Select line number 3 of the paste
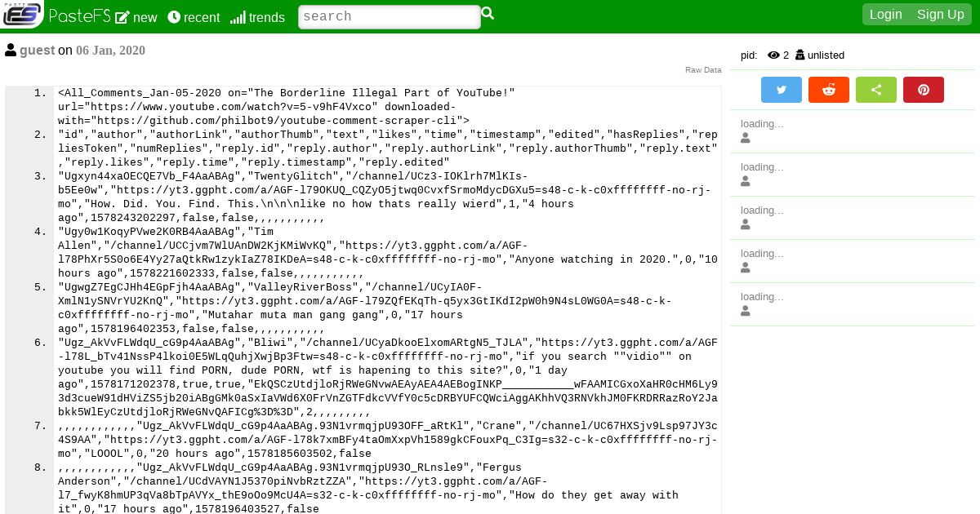Viewport: 980px width, 514px height. tap(40, 176)
